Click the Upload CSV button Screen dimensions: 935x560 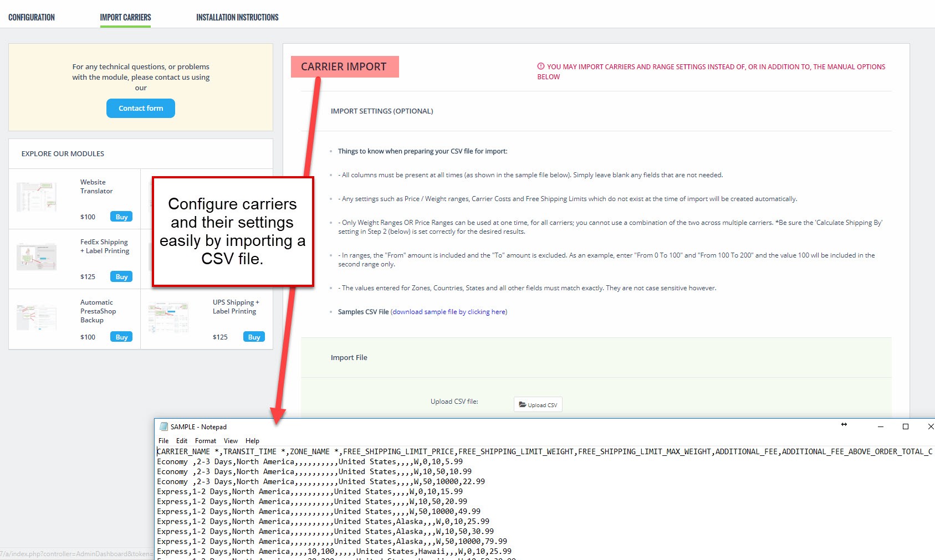[538, 404]
